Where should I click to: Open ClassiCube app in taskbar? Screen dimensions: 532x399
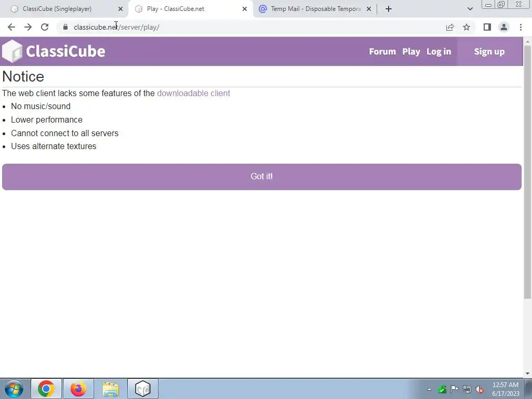point(143,389)
